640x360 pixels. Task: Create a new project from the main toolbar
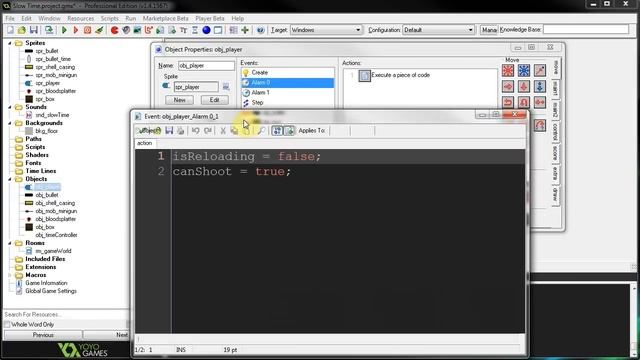point(10,30)
